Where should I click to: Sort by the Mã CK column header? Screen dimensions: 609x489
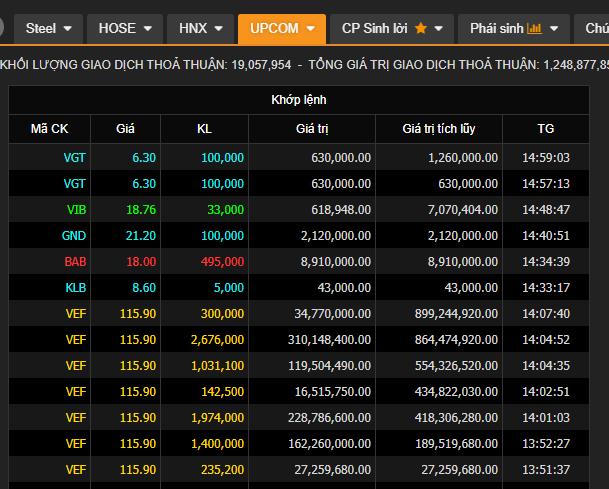click(x=49, y=129)
